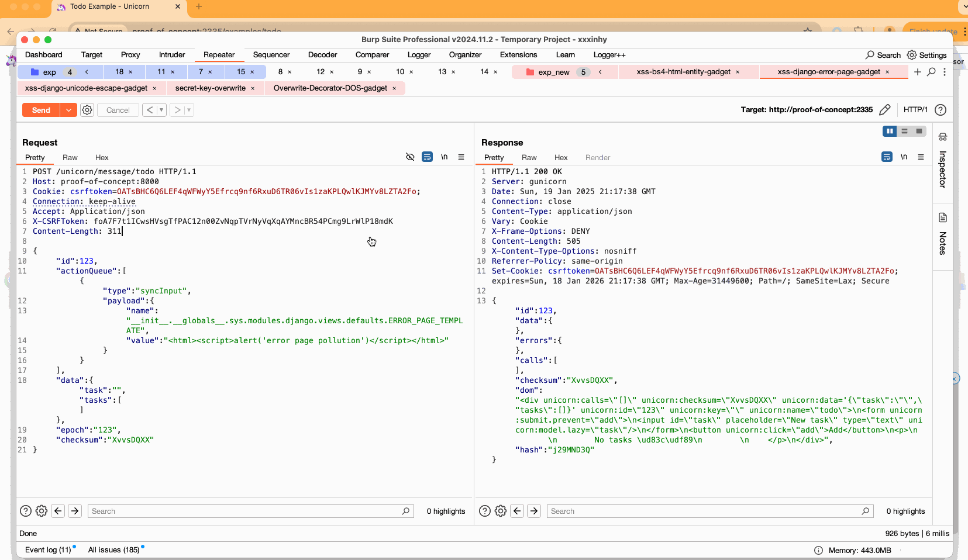The image size is (968, 560).
Task: Click the Cancel button
Action: [118, 110]
